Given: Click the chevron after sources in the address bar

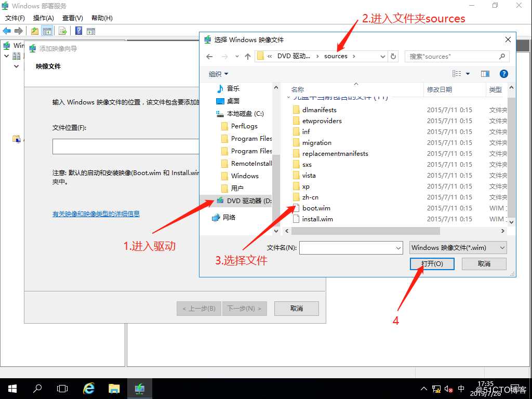Looking at the screenshot, I should click(354, 56).
